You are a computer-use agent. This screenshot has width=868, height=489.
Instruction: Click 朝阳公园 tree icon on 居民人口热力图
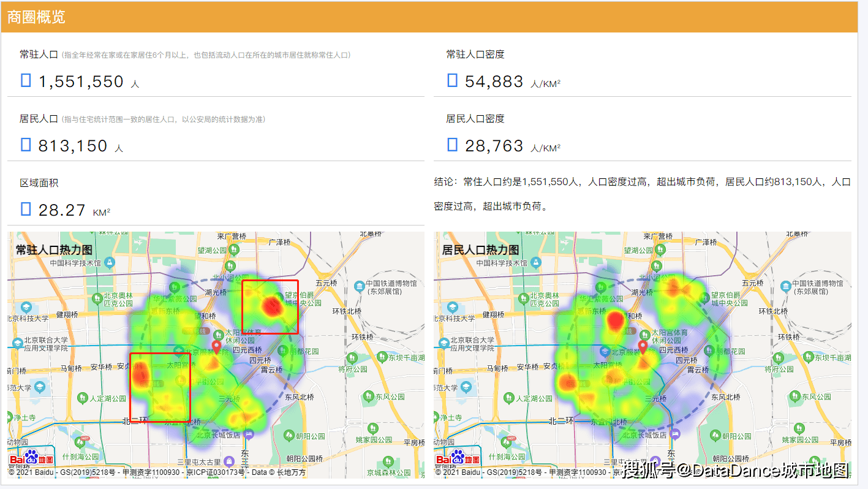tap(715, 436)
